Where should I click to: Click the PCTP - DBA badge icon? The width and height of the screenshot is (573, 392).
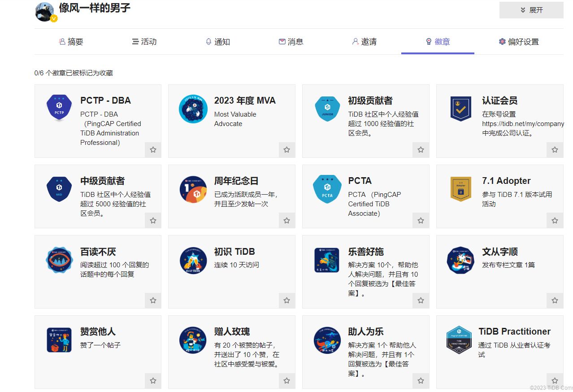pyautogui.click(x=59, y=109)
